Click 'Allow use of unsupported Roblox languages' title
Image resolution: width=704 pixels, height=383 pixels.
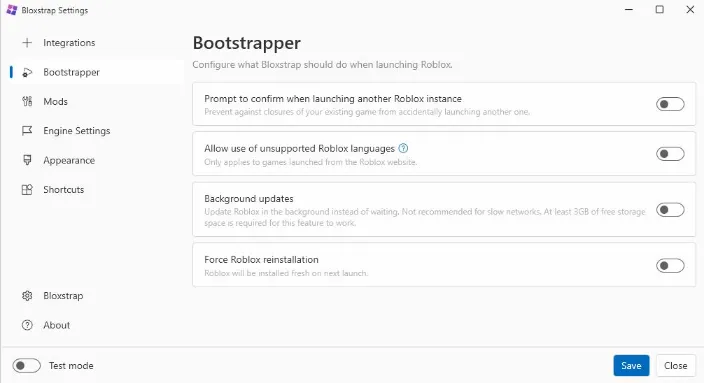[x=299, y=149]
